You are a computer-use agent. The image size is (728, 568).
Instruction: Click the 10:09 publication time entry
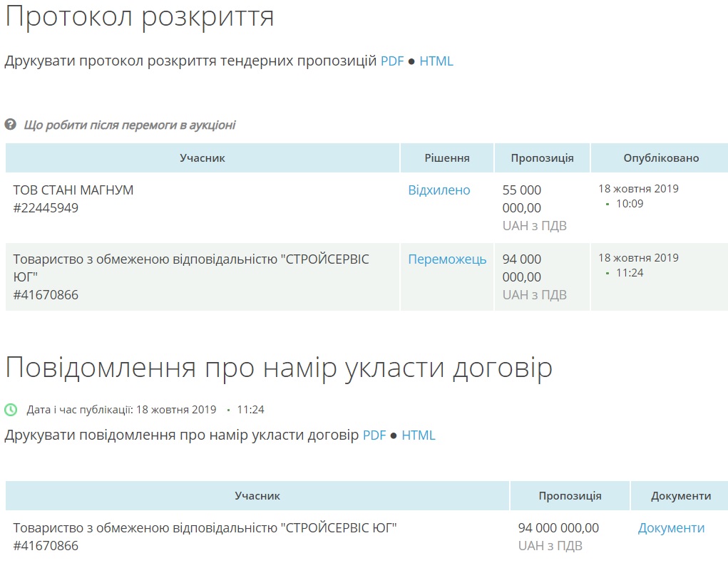tap(630, 204)
